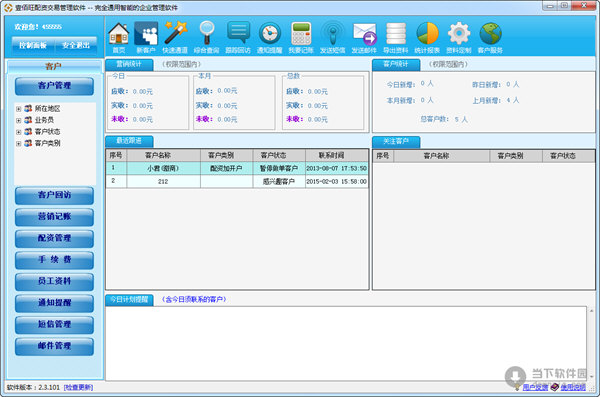Click 客户类别 header in 最近跟进 table
The width and height of the screenshot is (600, 397).
pos(227,155)
